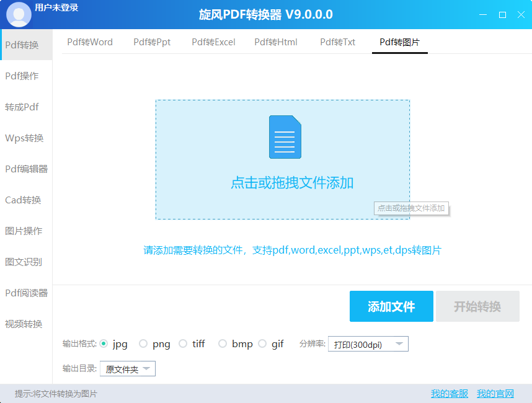Expand the 输出目录 output folder dropdown
Viewport: 532px width, 403px height.
127,368
